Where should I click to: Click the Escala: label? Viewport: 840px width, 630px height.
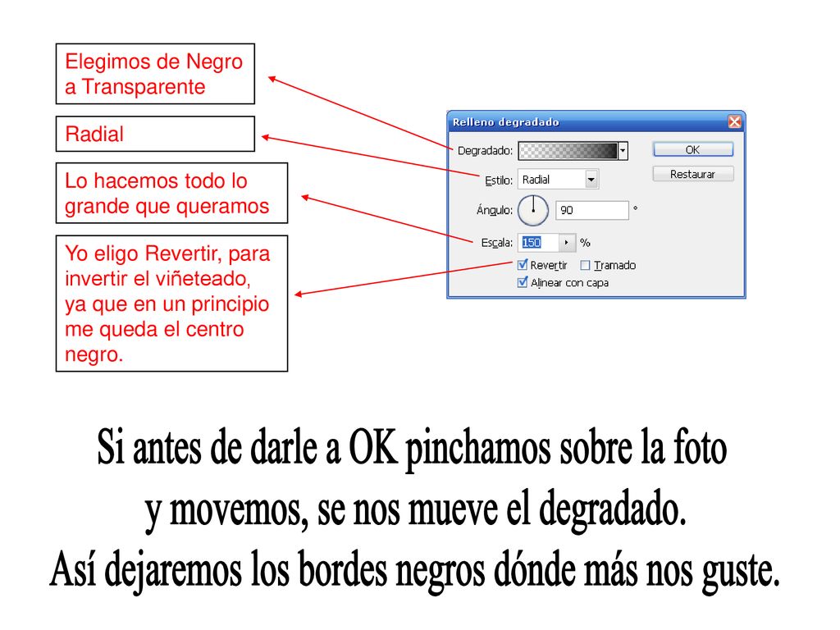[x=496, y=243]
